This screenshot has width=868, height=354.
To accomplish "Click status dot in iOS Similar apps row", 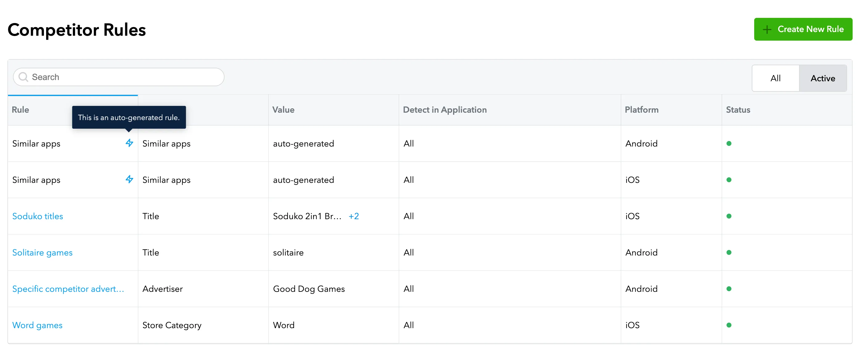I will [x=729, y=180].
